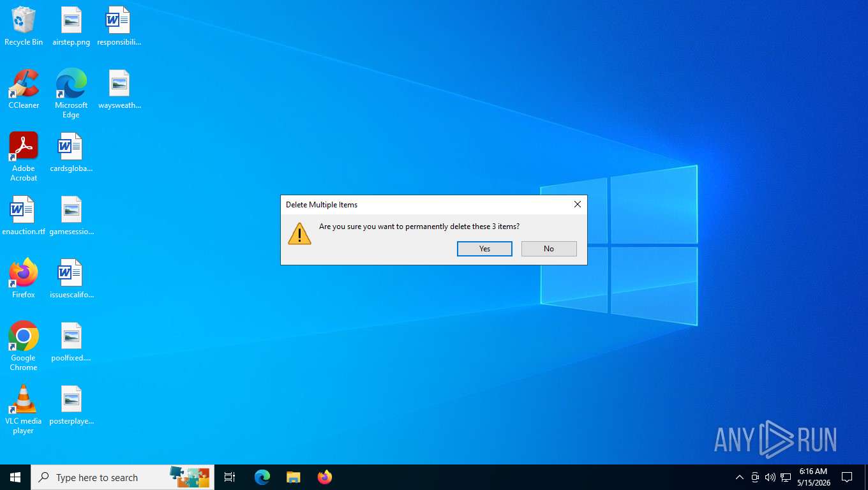Select the CCleaner shortcut icon

pyautogui.click(x=24, y=89)
